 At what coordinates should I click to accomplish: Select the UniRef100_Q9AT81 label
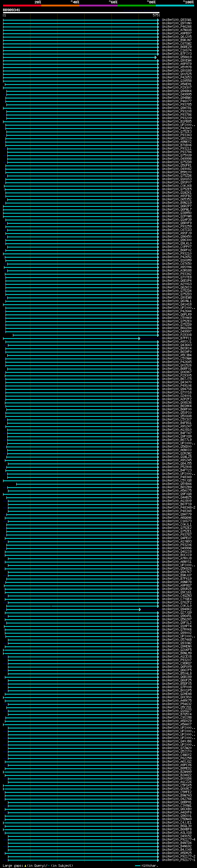[x=177, y=108]
